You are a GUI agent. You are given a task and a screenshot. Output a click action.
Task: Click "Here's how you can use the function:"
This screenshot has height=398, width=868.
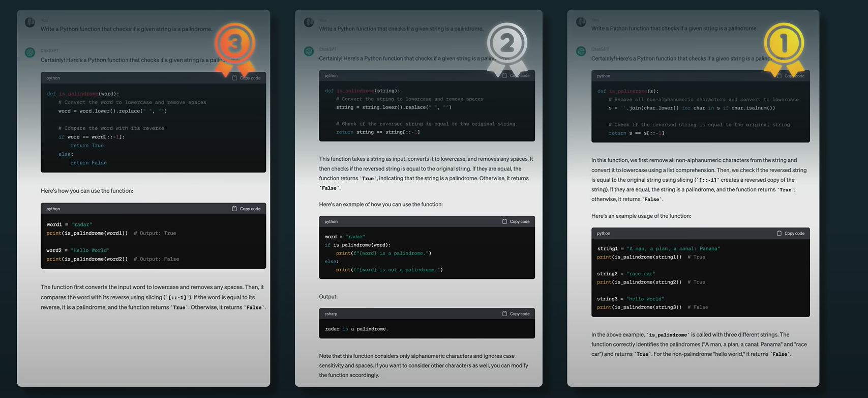pos(87,191)
